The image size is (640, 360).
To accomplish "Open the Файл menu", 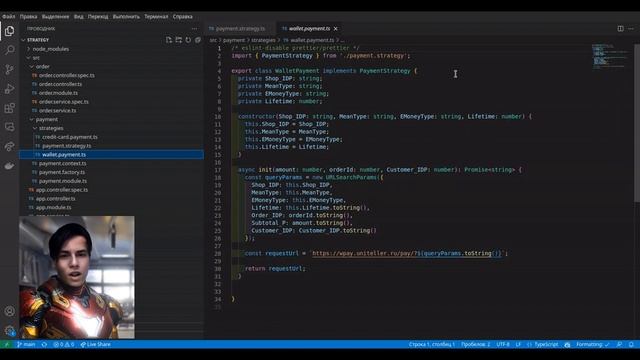I will [x=9, y=17].
